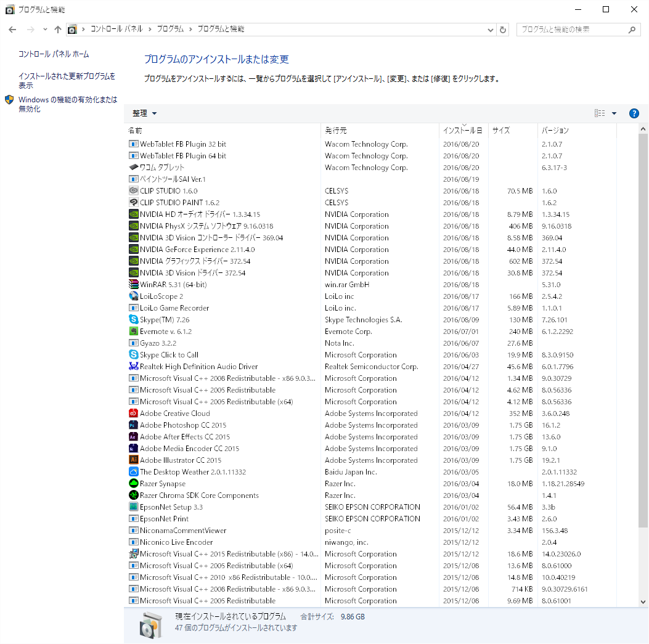Click the refresh button in address bar
Viewport: 649px width, 644px height.
pyautogui.click(x=503, y=30)
